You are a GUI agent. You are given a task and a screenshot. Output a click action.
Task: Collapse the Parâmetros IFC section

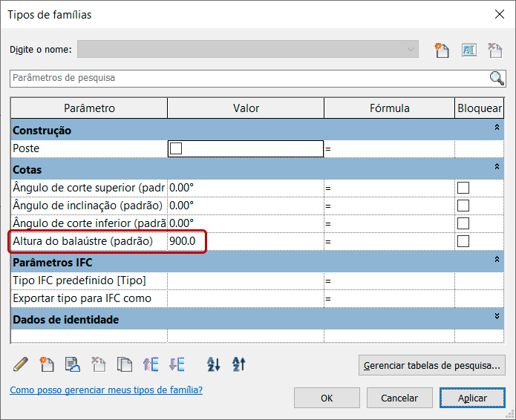pyautogui.click(x=497, y=260)
